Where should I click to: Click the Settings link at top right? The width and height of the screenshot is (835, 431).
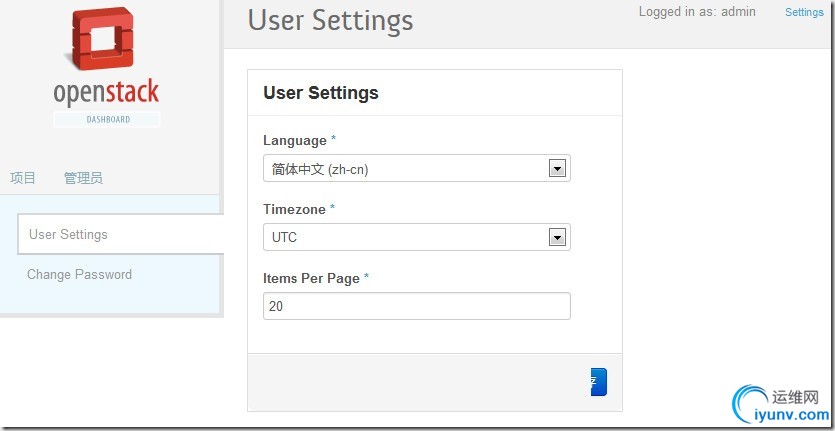tap(804, 12)
